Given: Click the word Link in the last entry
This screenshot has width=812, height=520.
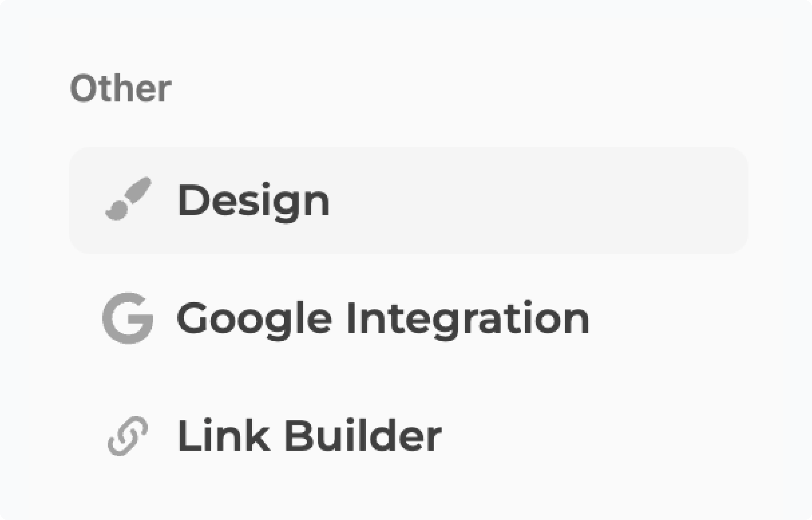Looking at the screenshot, I should 224,436.
